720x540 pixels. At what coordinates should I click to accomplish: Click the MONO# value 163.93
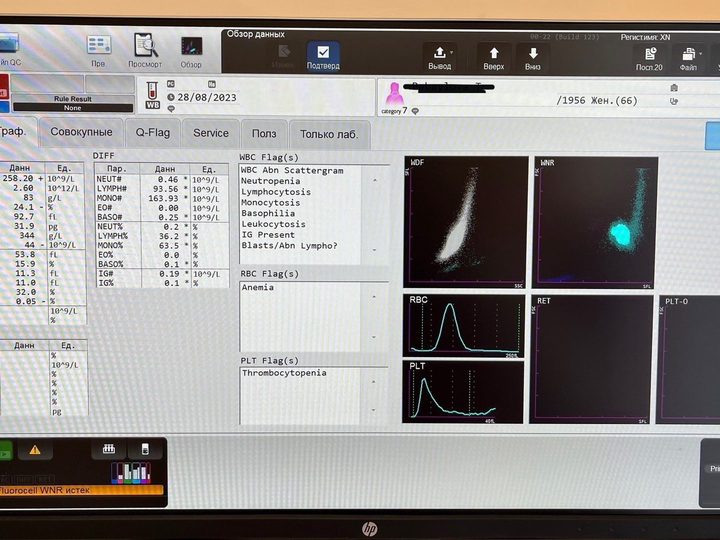(163, 198)
